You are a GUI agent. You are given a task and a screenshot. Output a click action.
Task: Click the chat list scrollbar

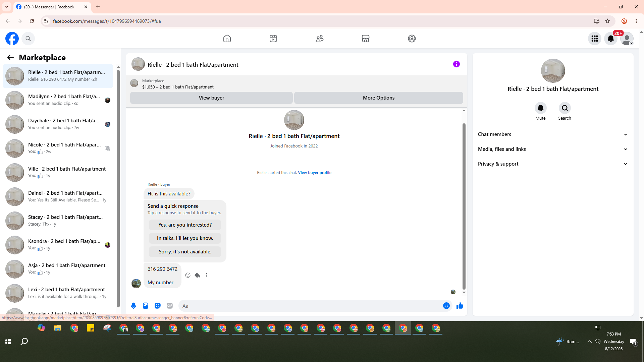pyautogui.click(x=118, y=188)
